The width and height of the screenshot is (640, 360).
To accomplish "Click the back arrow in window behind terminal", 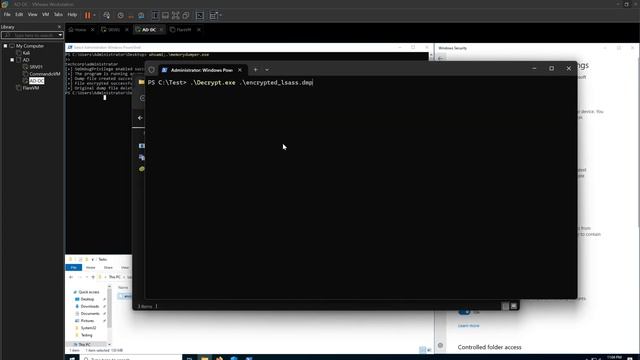I will click(x=140, y=118).
